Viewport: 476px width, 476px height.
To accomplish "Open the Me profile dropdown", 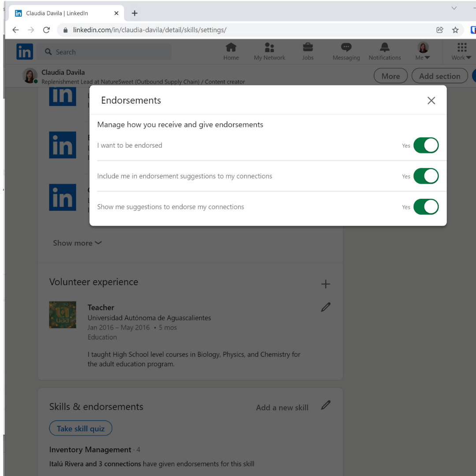I will (x=423, y=51).
